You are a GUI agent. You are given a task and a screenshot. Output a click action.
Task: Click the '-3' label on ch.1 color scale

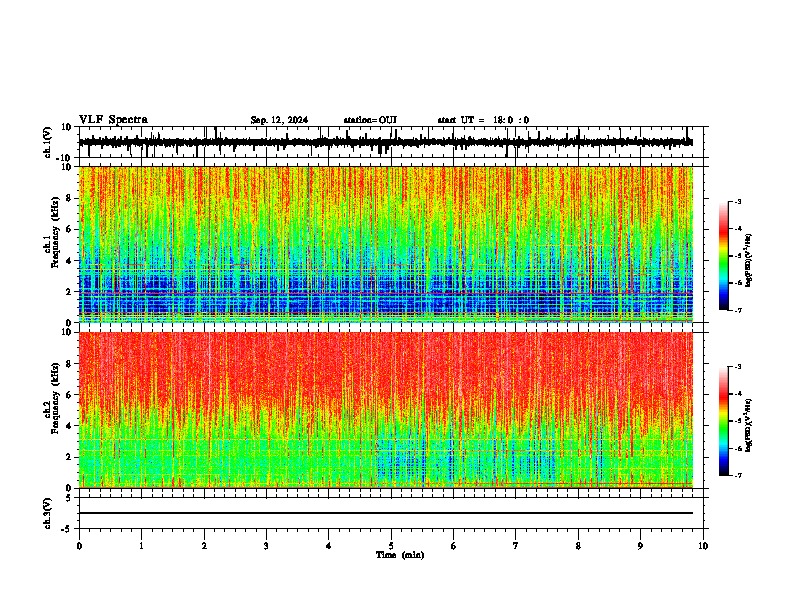click(x=738, y=201)
